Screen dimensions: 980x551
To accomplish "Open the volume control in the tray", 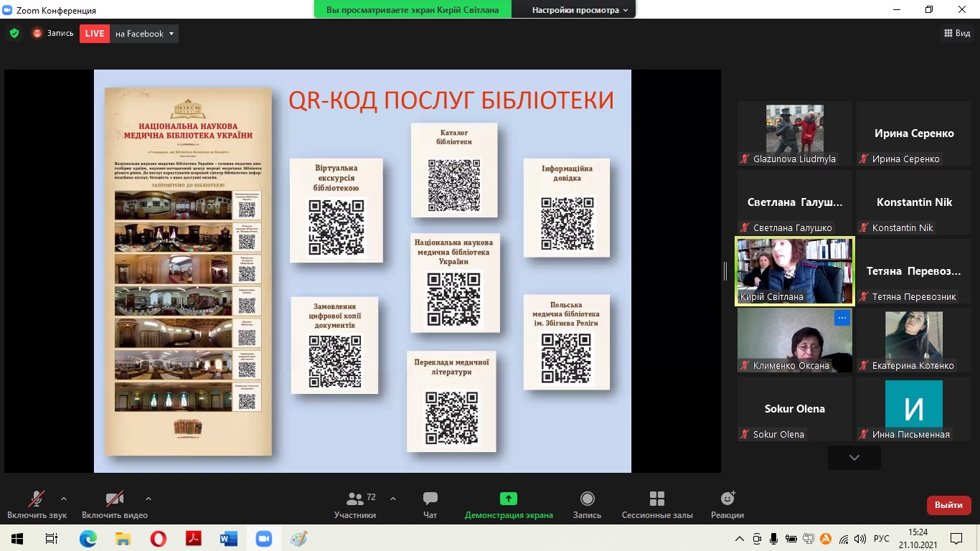I will [861, 539].
